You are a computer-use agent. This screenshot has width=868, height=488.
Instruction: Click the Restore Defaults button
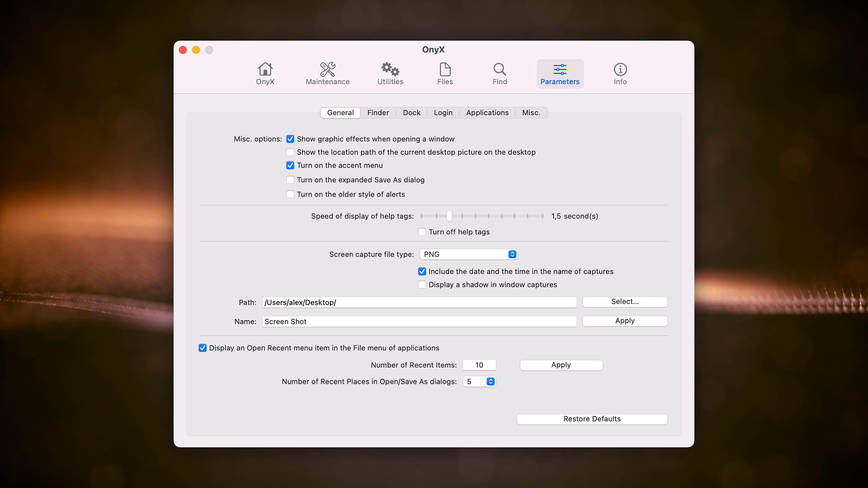(x=592, y=419)
